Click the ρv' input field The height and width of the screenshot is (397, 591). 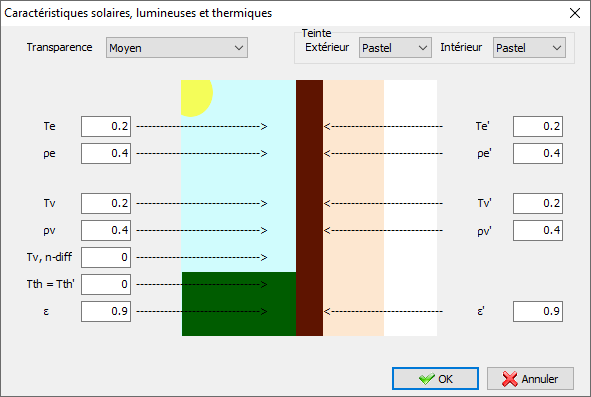pos(538,230)
